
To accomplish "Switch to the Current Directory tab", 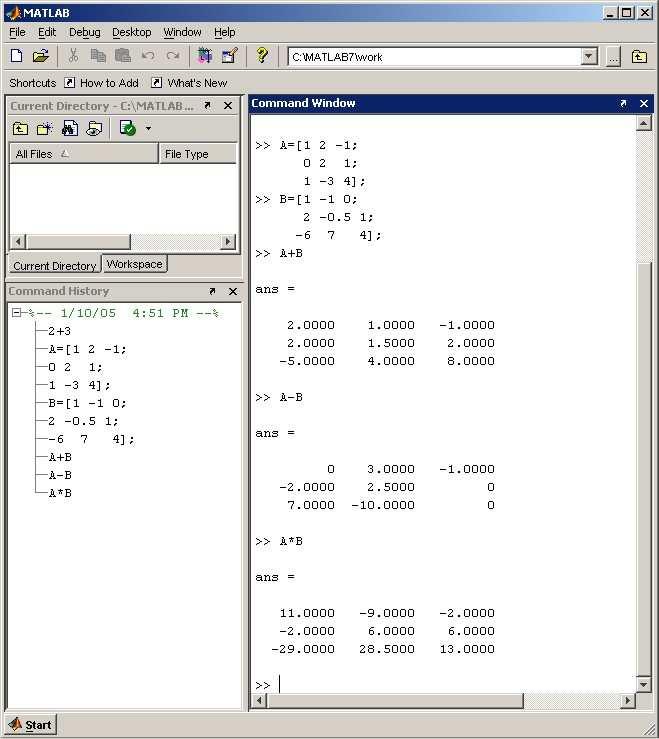I will tap(54, 265).
